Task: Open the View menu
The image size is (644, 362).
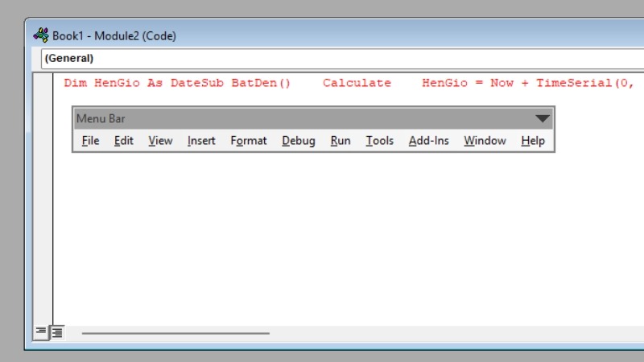Action: click(x=160, y=141)
